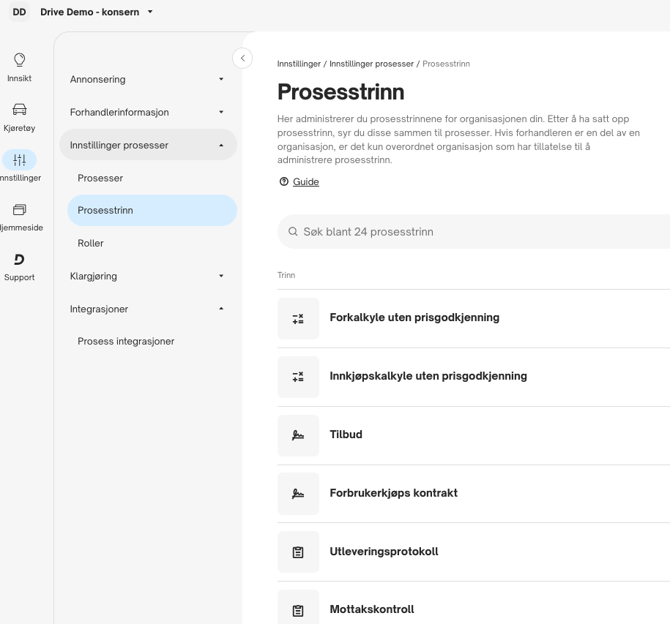The width and height of the screenshot is (670, 624).
Task: Open the Prosesser submenu item
Action: tap(152, 178)
